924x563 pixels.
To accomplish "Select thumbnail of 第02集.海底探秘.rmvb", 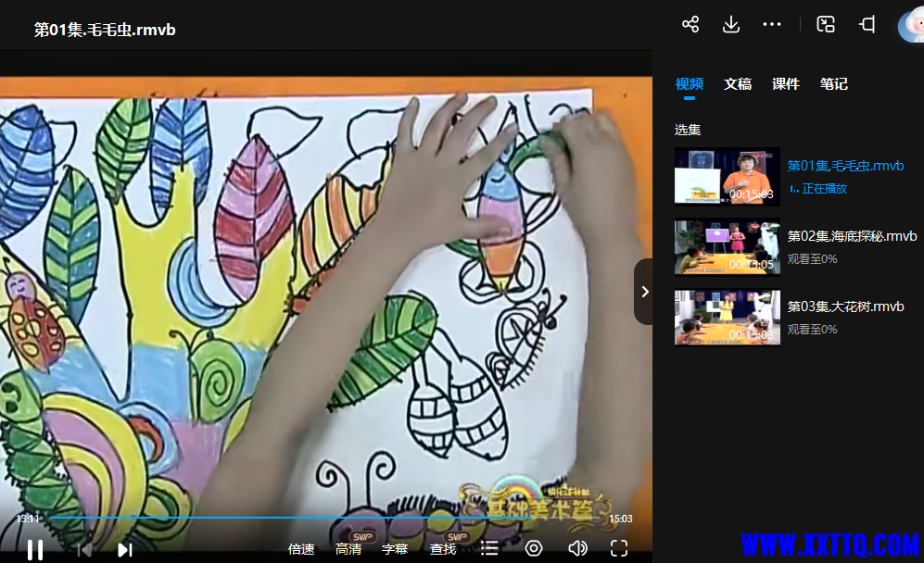I will click(x=728, y=246).
